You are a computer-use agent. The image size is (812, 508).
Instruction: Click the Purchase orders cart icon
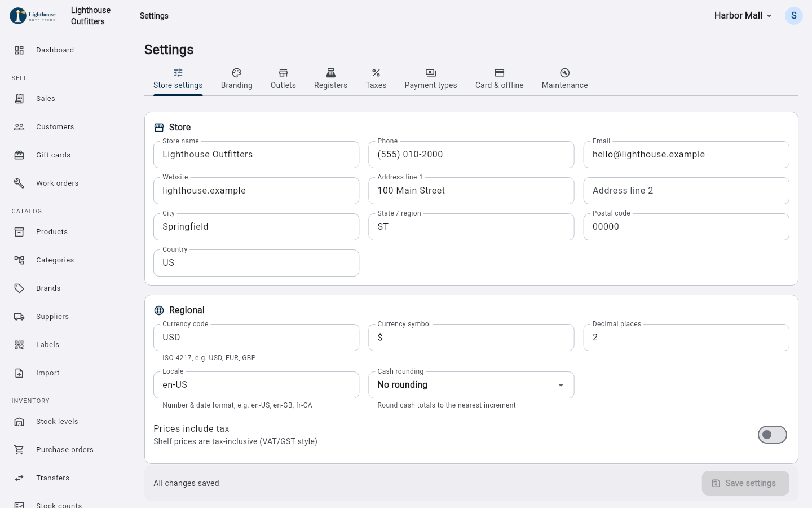tap(19, 450)
